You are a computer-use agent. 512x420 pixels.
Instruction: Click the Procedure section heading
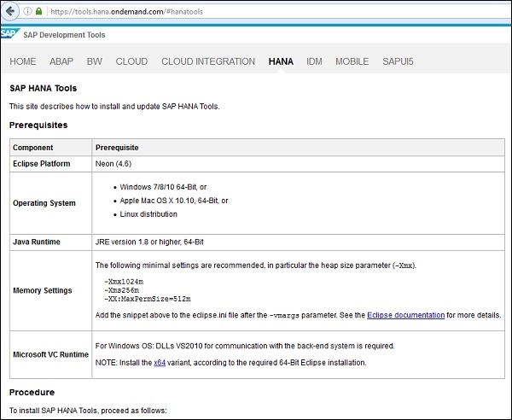(x=32, y=392)
